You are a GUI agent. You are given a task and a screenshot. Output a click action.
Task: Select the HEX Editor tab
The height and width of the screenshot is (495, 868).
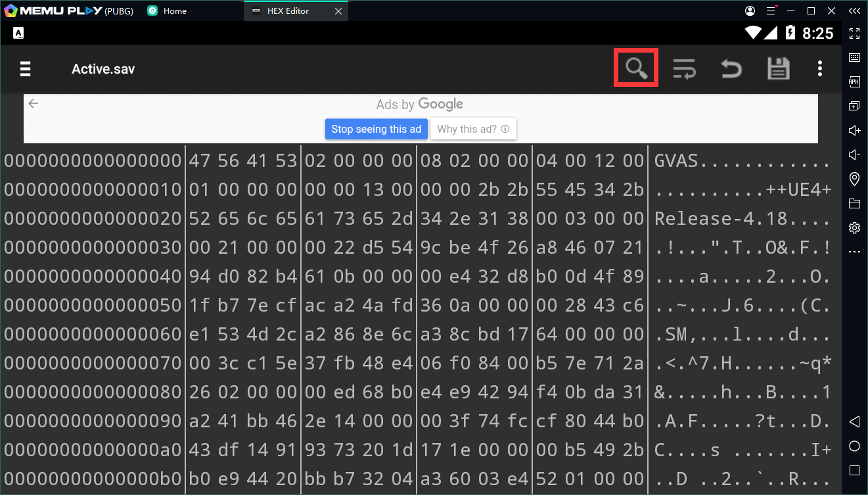288,11
